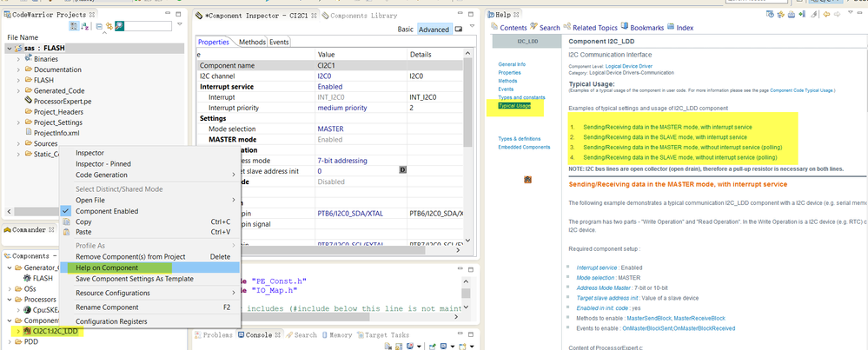Select the CI2C1:I2C_LDD component
This screenshot has height=350, width=868.
(55, 331)
